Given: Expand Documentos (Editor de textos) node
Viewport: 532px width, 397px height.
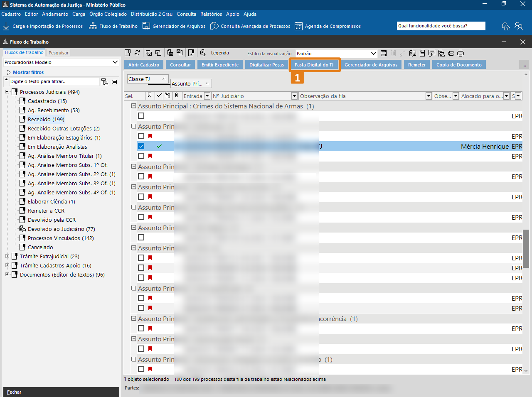Looking at the screenshot, I should tap(7, 274).
